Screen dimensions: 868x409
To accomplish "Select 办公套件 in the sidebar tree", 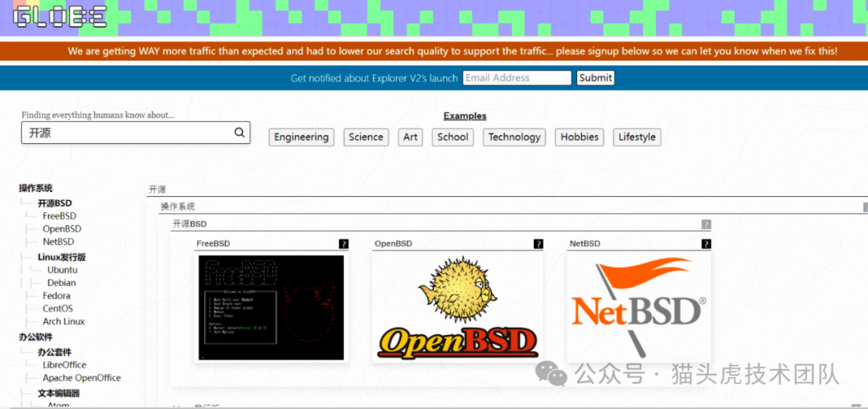I will tap(55, 352).
